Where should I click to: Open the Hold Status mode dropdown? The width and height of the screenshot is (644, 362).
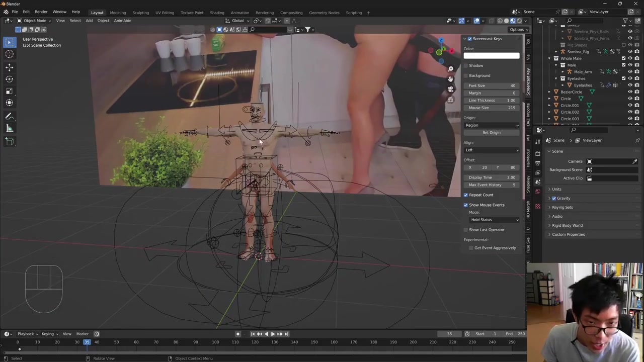(495, 220)
